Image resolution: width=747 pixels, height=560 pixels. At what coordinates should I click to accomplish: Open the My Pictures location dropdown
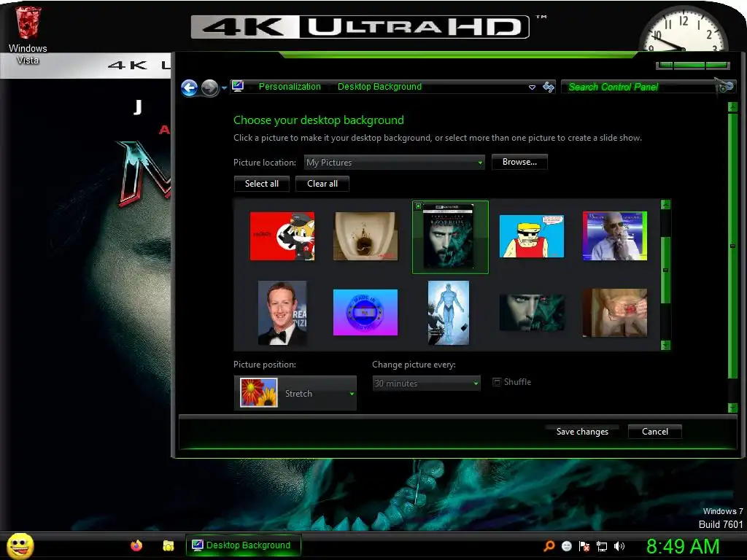[x=395, y=163]
